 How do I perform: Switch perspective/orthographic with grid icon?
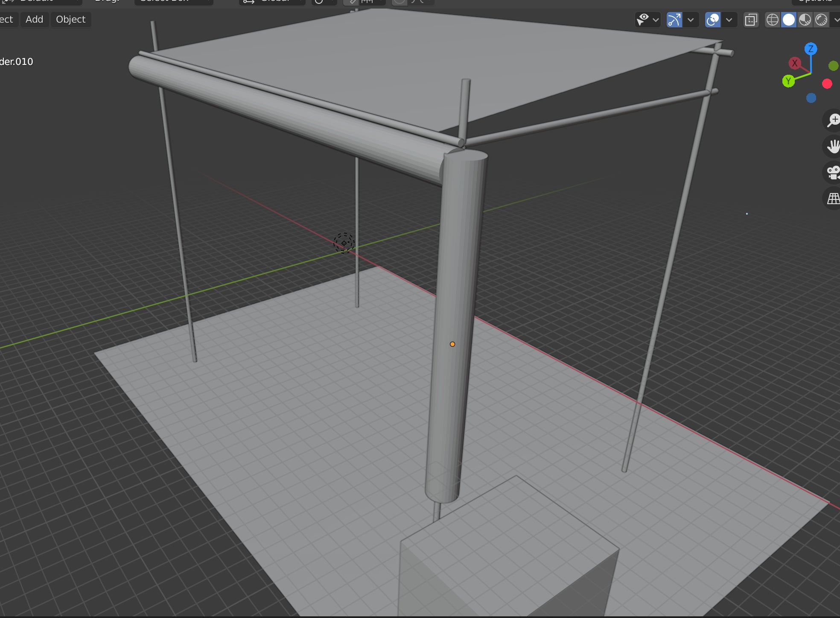tap(832, 199)
